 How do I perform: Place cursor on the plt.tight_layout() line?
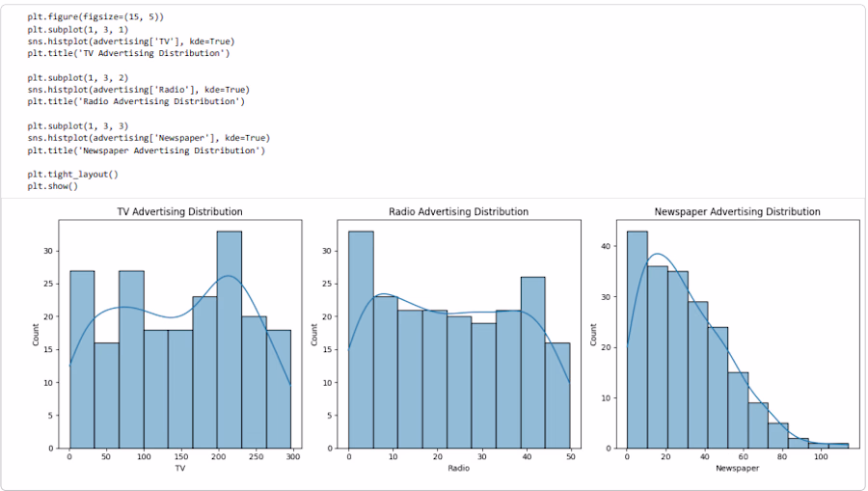tap(72, 175)
